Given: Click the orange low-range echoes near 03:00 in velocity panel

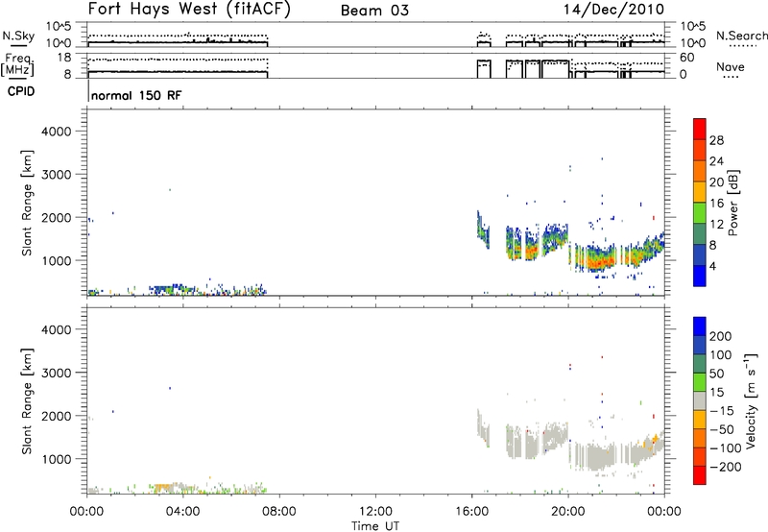Looking at the screenshot, I should pos(161,488).
